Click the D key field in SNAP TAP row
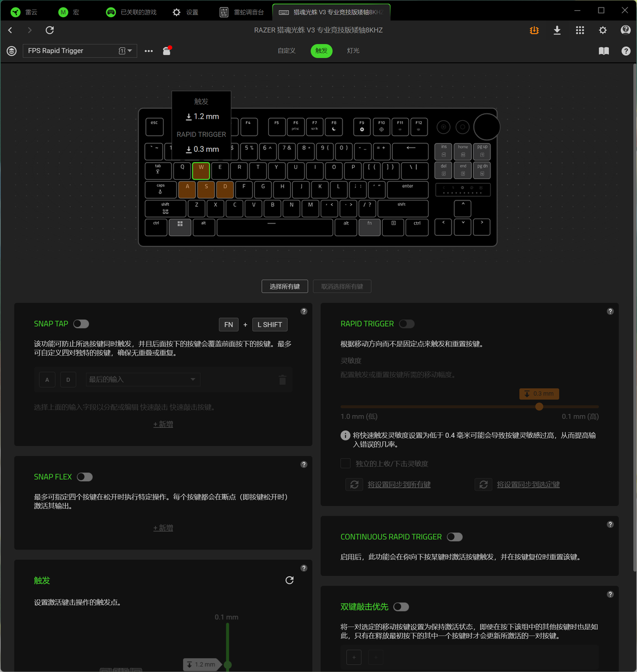 click(68, 380)
